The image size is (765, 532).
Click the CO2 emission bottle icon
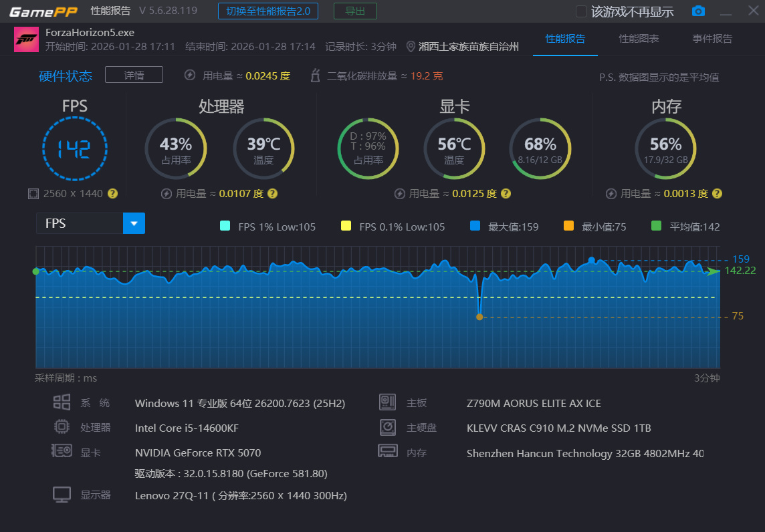point(315,76)
